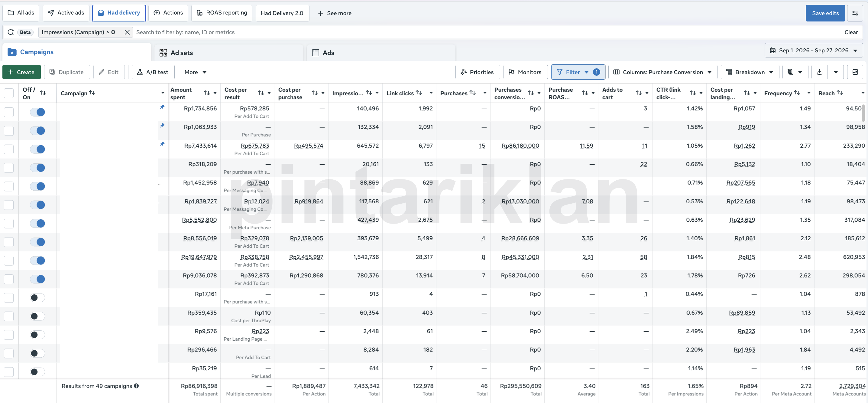
Task: Click the info icon next to Results from 49 campaigns
Action: click(136, 386)
